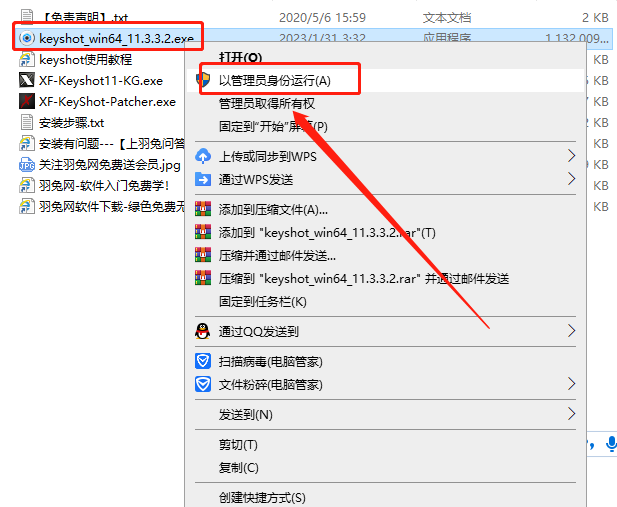The width and height of the screenshot is (617, 507).
Task: Click the XF-Keyshot11-KG.exe icon
Action: click(x=26, y=80)
